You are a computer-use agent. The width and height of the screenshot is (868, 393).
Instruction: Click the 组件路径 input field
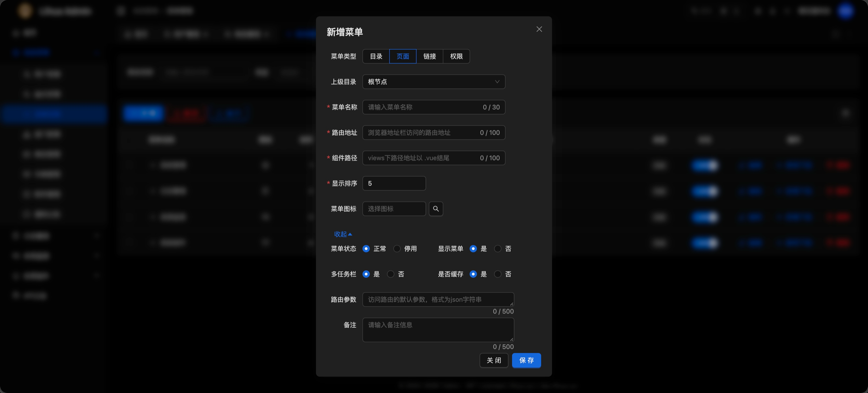tap(434, 158)
